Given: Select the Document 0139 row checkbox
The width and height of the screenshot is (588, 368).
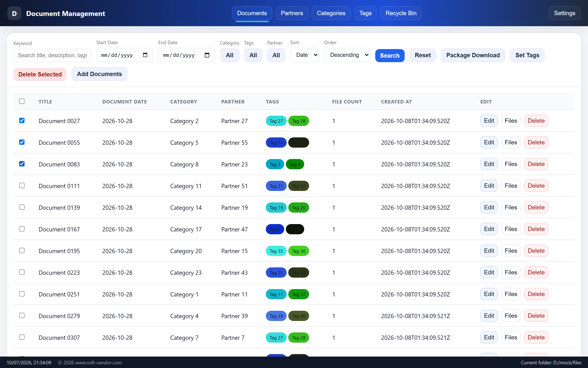Looking at the screenshot, I should pyautogui.click(x=22, y=207).
